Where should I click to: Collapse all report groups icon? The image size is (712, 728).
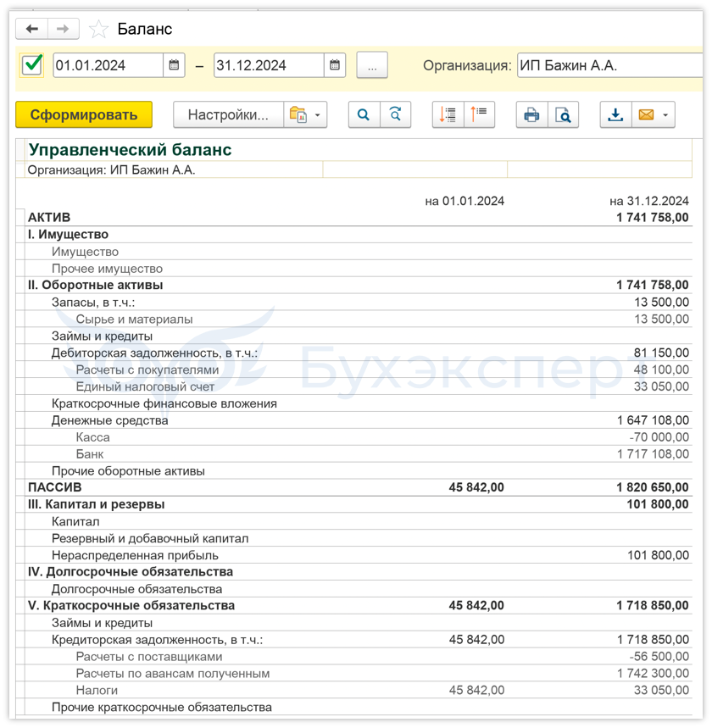[479, 114]
